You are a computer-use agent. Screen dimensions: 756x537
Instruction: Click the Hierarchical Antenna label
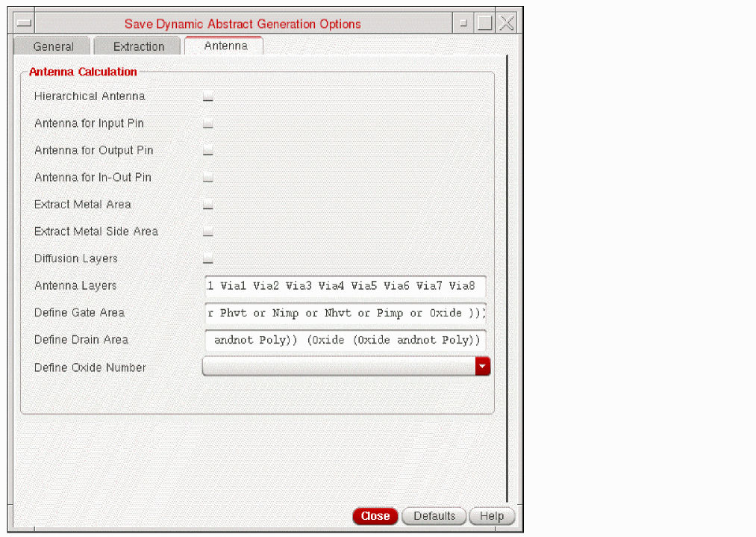click(x=90, y=96)
